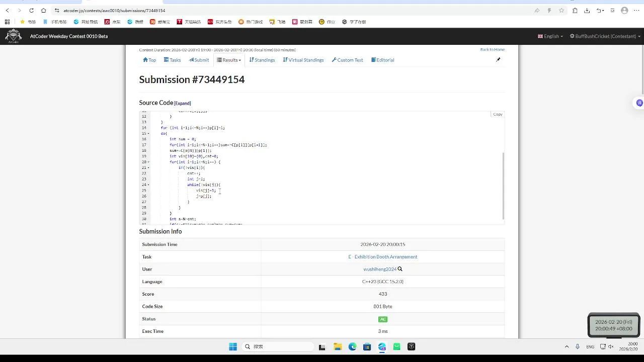Copy the source code
Image resolution: width=644 pixels, height=362 pixels.
coord(498,114)
